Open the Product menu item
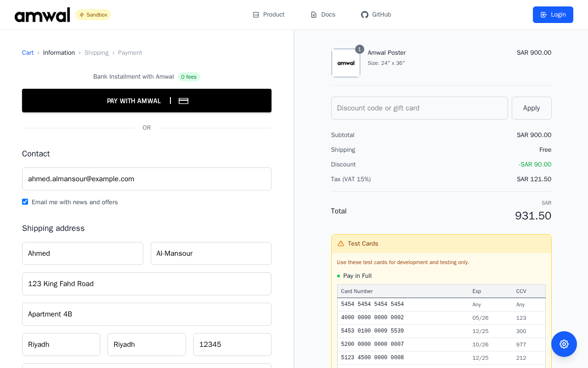The width and height of the screenshot is (588, 368). pos(269,15)
